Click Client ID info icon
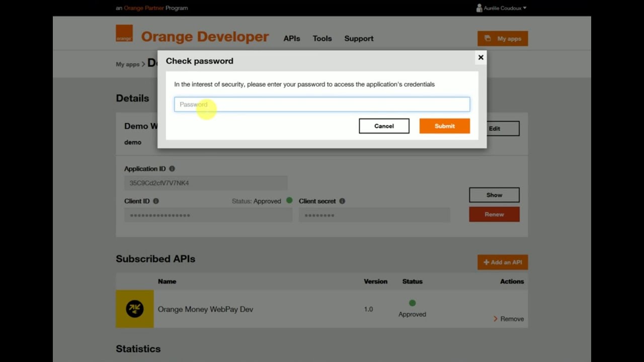This screenshot has height=362, width=644. 156,201
